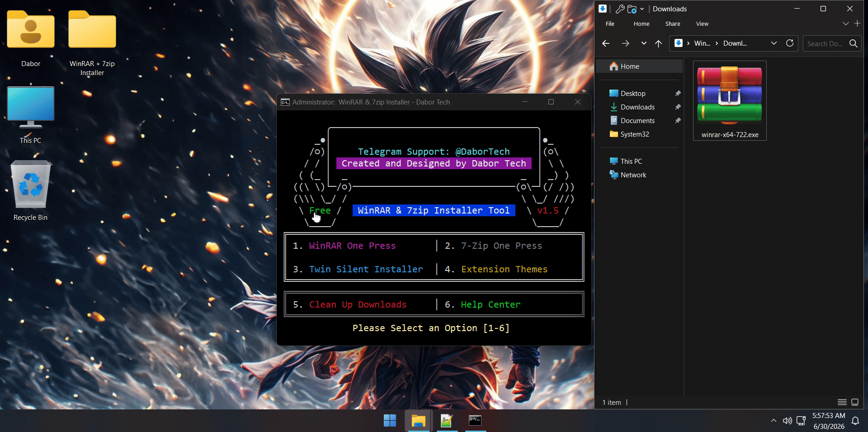Minimize the WinRAR & 7zip Installer console
868x432 pixels.
pos(525,102)
